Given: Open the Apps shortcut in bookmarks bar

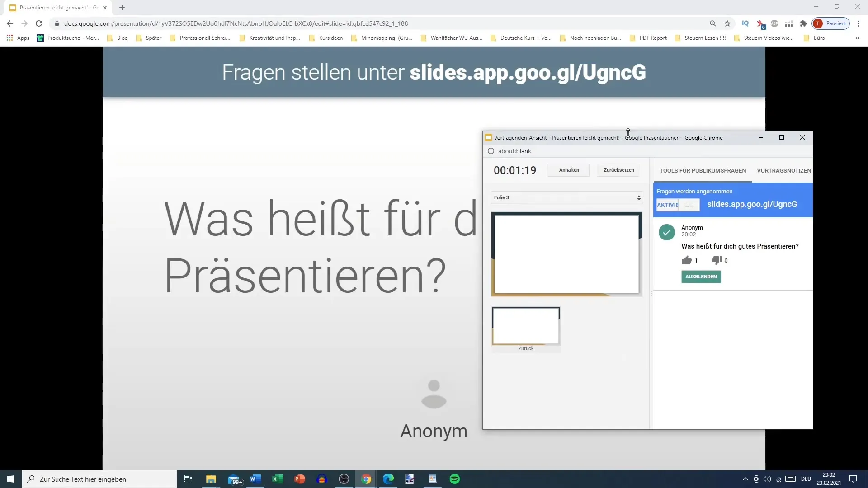Looking at the screenshot, I should 18,38.
